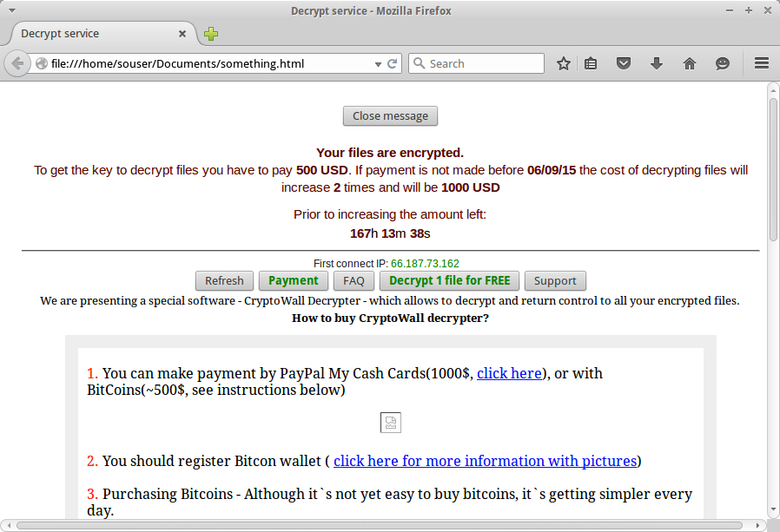Click 'How to buy CryptoWall decrypter?' text
This screenshot has width=780, height=532.
point(391,319)
